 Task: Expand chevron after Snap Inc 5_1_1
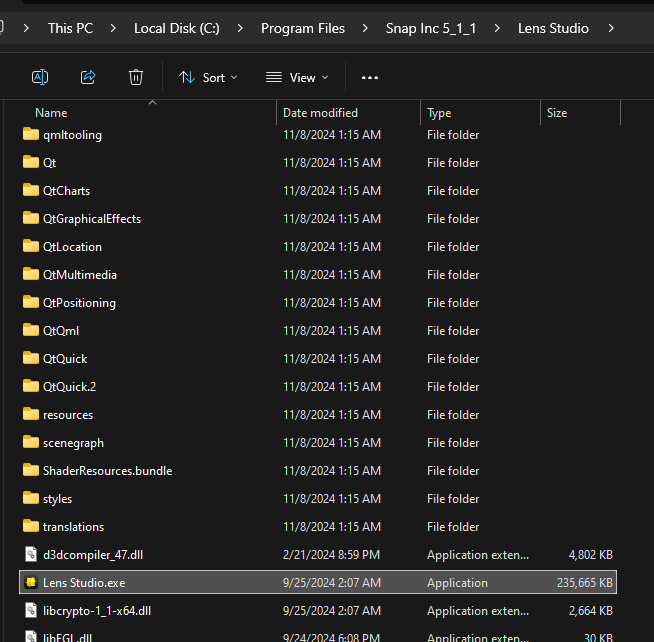point(497,28)
